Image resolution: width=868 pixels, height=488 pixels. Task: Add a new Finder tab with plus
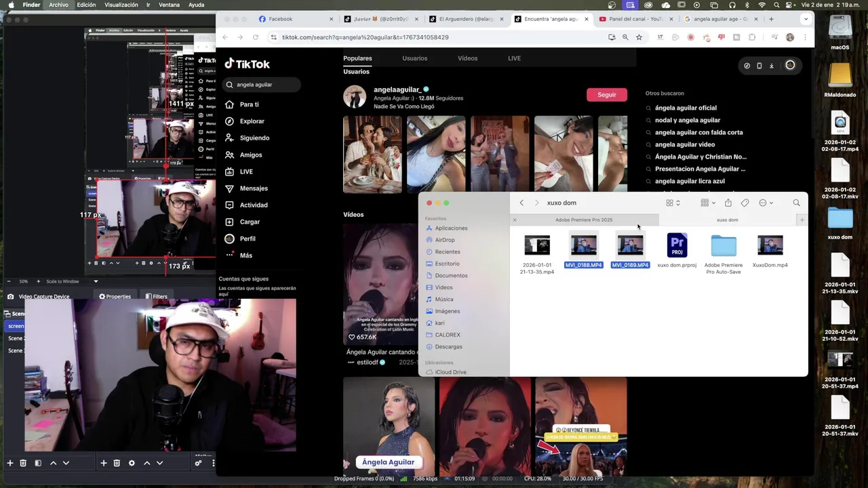point(802,220)
